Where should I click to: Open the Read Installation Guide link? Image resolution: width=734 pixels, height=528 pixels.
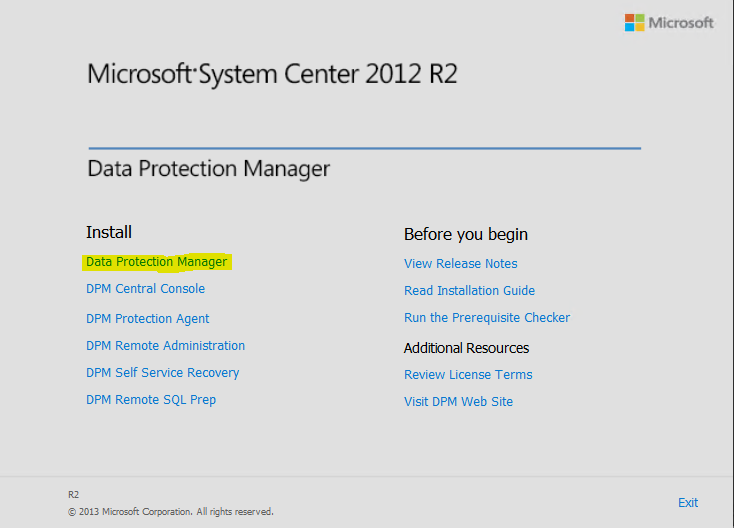point(470,291)
